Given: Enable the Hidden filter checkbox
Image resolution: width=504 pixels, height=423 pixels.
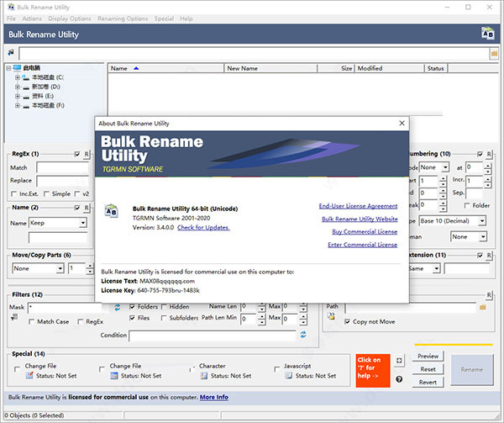Looking at the screenshot, I should [x=163, y=307].
